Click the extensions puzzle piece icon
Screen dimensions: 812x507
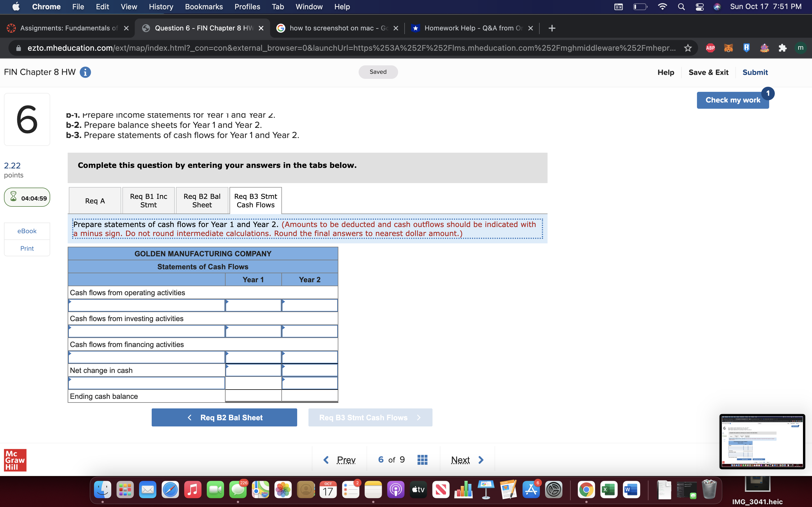click(x=783, y=48)
